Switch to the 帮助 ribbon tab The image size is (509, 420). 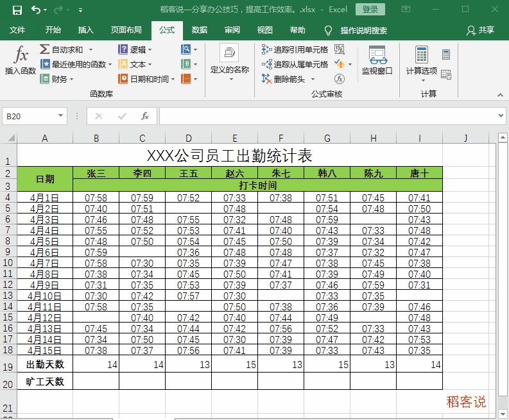pyautogui.click(x=297, y=30)
